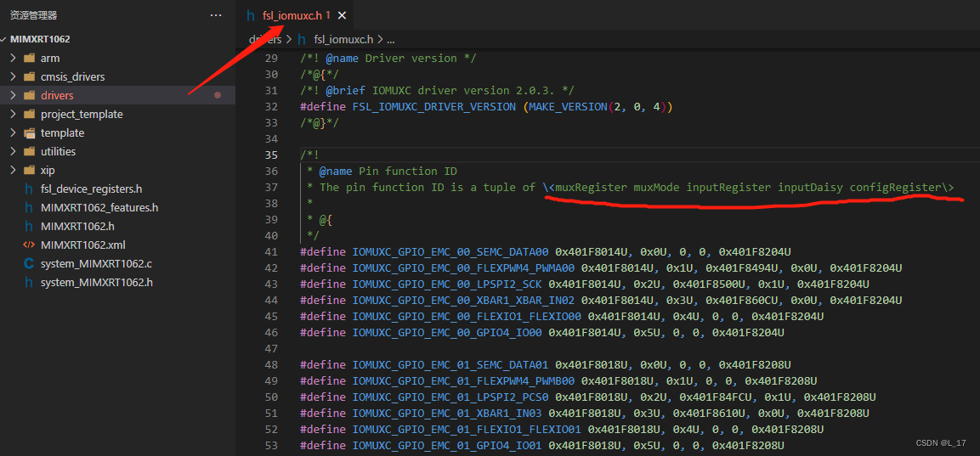Open the explorer more actions ellipsis menu
Viewport: 980px width, 456px height.
(x=216, y=15)
